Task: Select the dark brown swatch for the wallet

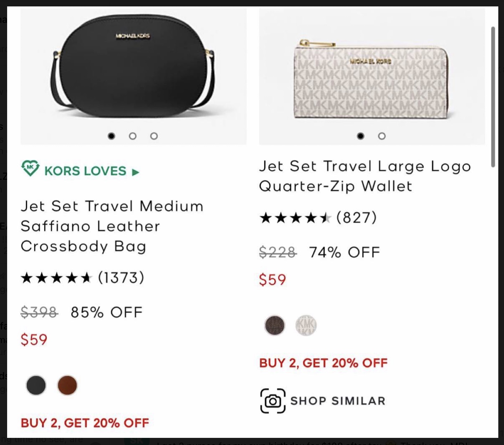Action: pos(275,326)
